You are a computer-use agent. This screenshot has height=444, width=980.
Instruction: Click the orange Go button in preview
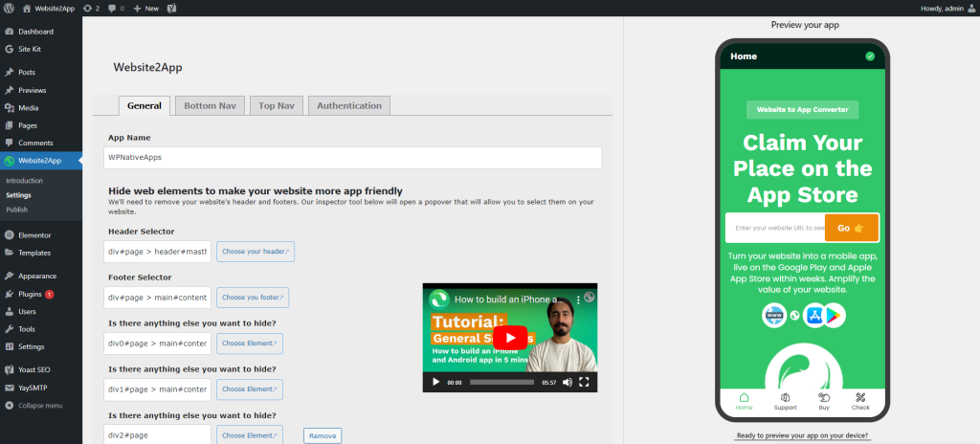point(851,228)
